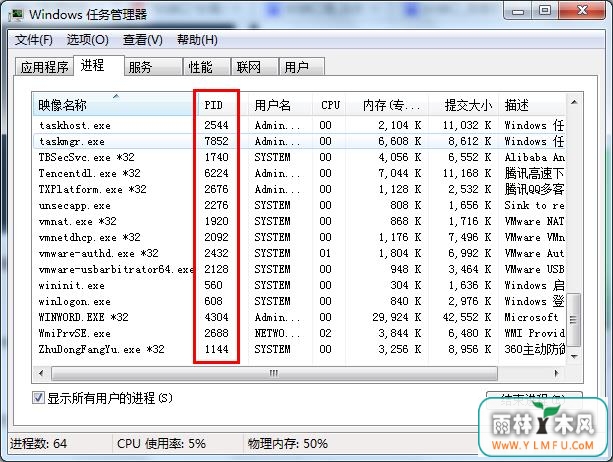The image size is (613, 462).
Task: Click memory value 29,924 K
Action: tap(396, 317)
